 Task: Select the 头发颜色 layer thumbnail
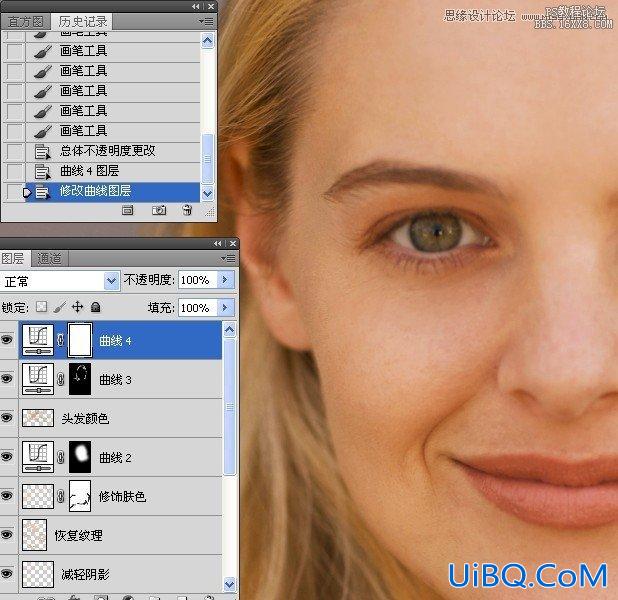38,418
